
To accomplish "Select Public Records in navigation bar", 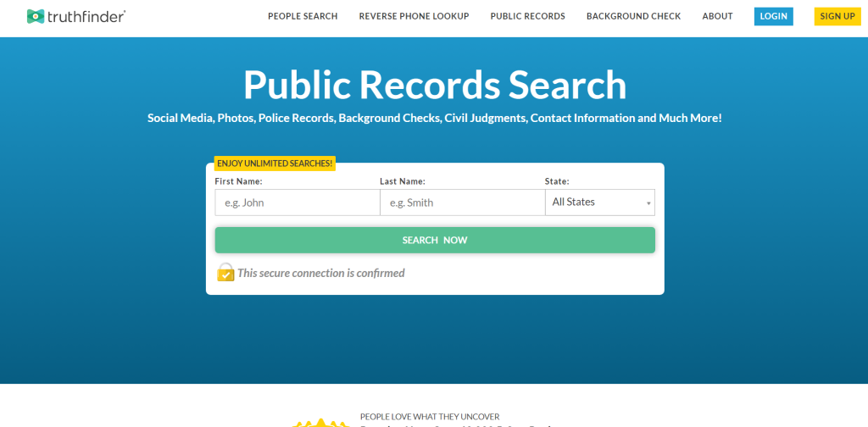I will point(527,16).
